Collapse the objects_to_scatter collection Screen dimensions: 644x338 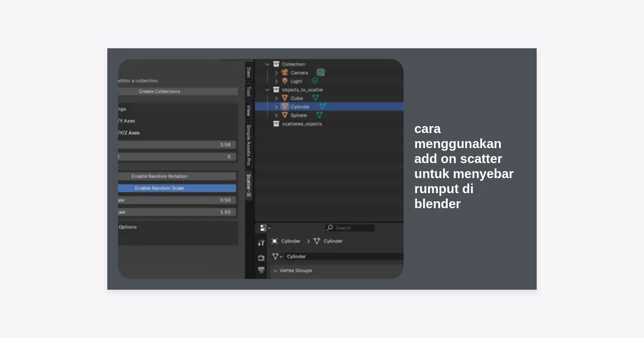point(267,90)
